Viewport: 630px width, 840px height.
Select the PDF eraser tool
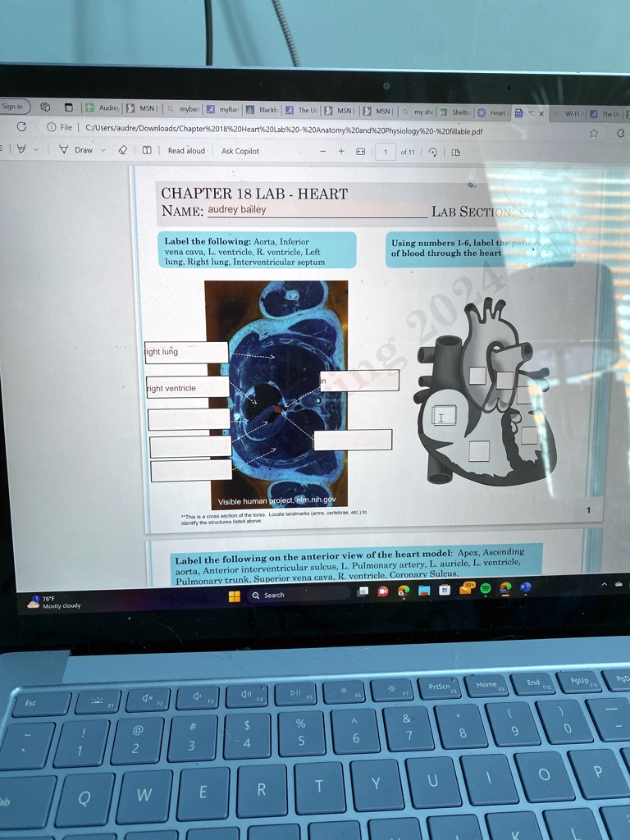(122, 150)
